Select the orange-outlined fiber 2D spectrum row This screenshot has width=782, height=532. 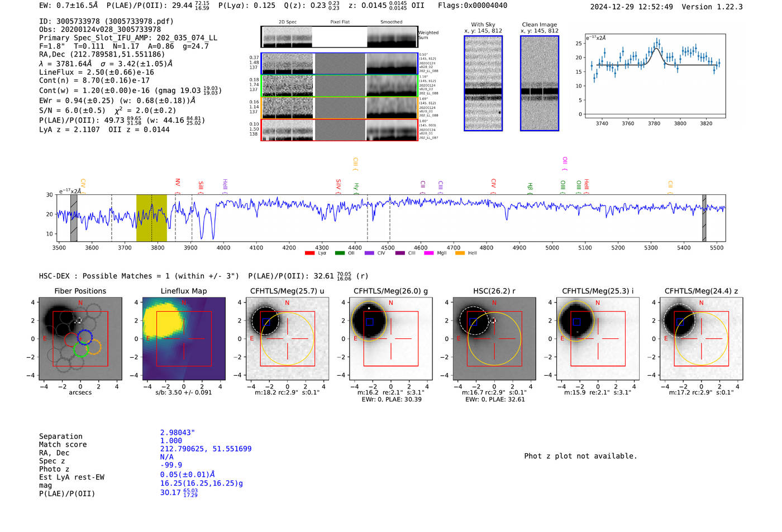(339, 108)
